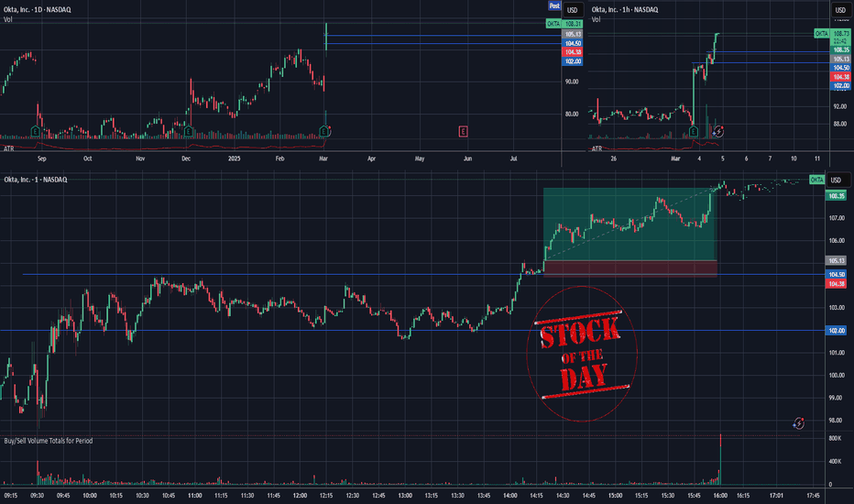Click the 92.00 label on the 1h price scale
This screenshot has width=854, height=504.
[840, 106]
